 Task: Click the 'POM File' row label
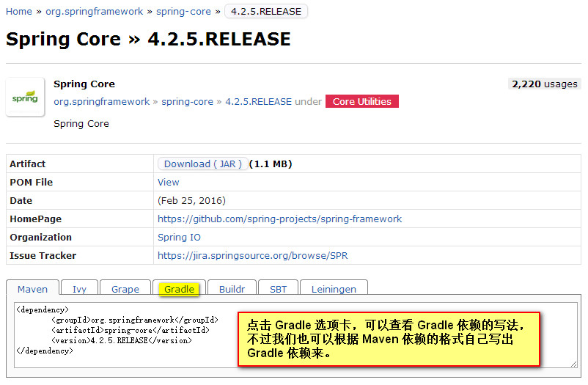(31, 182)
